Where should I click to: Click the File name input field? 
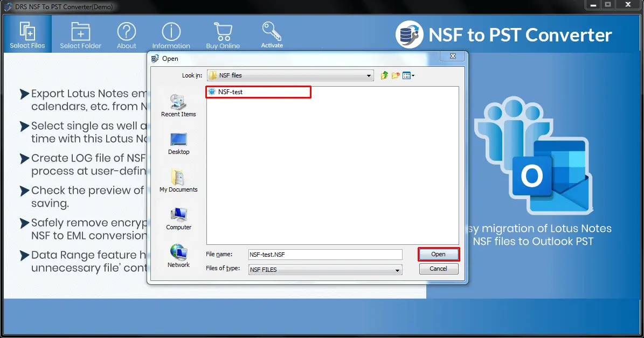pos(326,255)
